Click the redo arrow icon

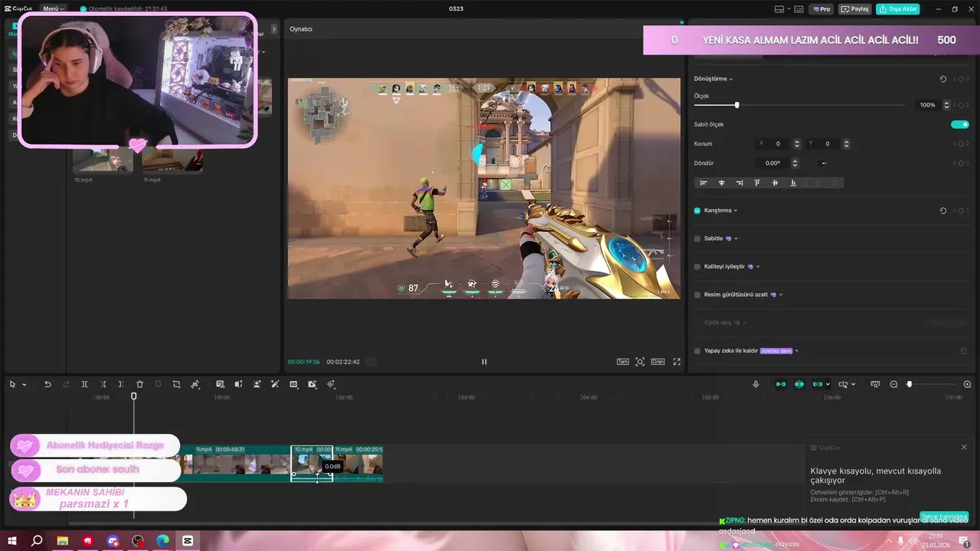click(x=66, y=384)
